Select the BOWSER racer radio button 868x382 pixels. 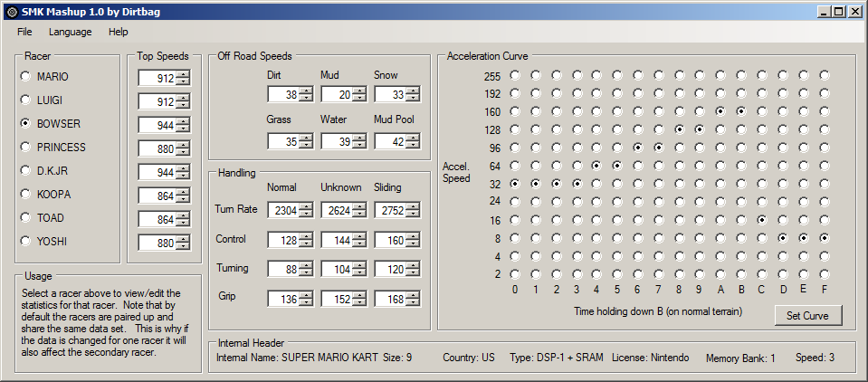pos(25,123)
